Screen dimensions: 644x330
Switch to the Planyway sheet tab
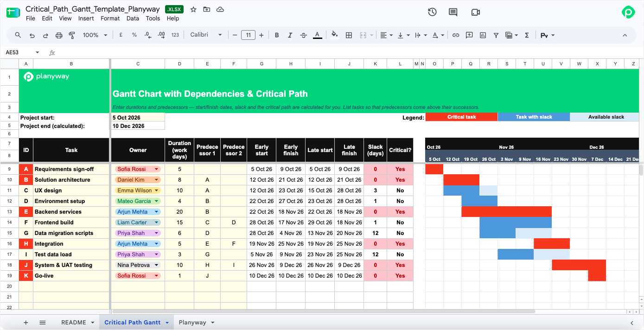(x=192, y=323)
